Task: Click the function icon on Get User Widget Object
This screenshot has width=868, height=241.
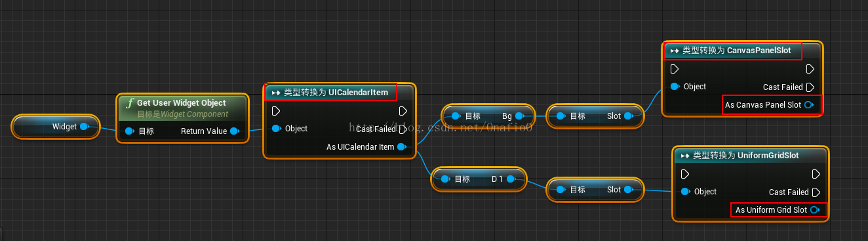Action: [x=130, y=103]
